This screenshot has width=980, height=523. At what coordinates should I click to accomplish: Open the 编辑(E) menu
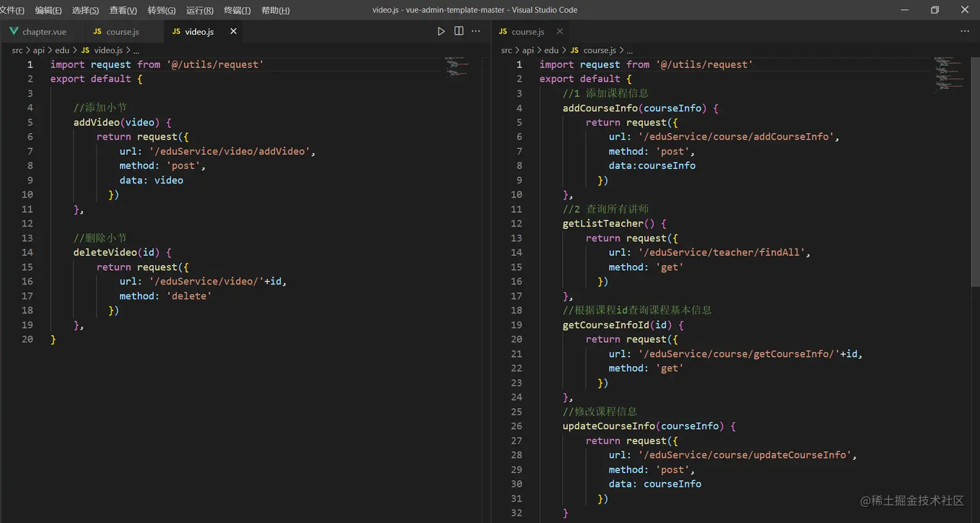(49, 10)
